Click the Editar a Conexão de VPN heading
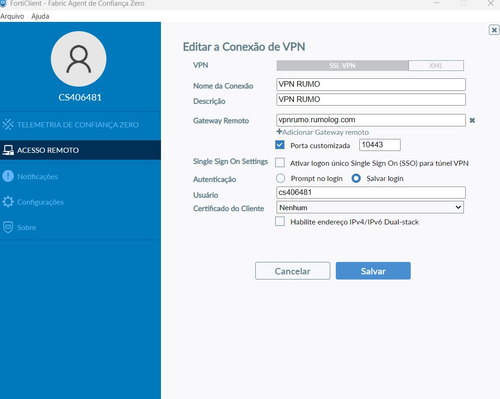The height and width of the screenshot is (399, 500). click(x=244, y=47)
